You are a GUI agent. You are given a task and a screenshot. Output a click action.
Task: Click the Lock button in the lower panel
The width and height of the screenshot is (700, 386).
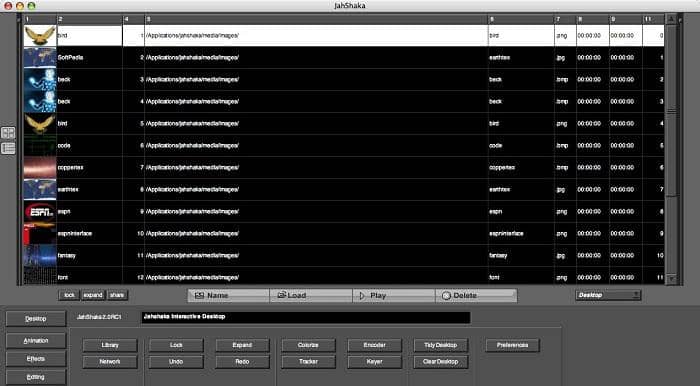click(x=176, y=345)
